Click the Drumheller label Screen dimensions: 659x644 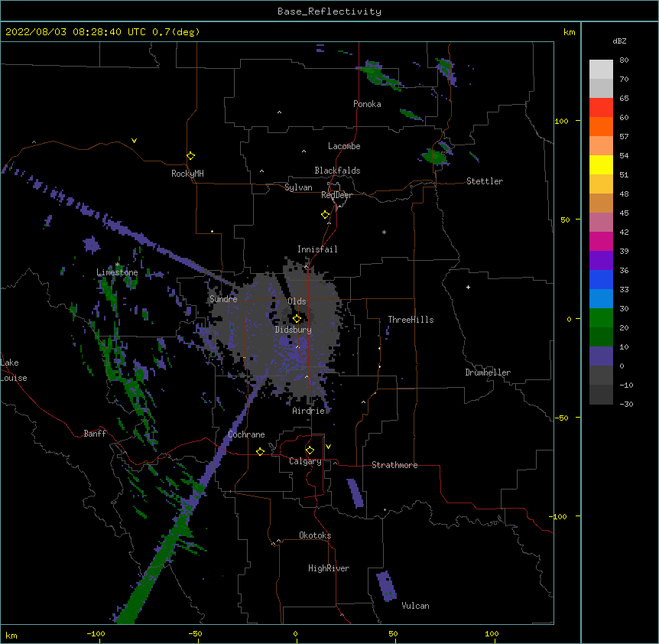point(488,372)
